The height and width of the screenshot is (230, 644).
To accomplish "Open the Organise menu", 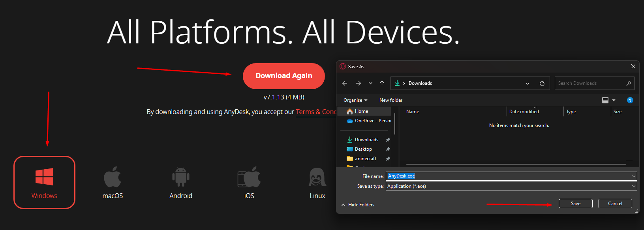I will [355, 100].
